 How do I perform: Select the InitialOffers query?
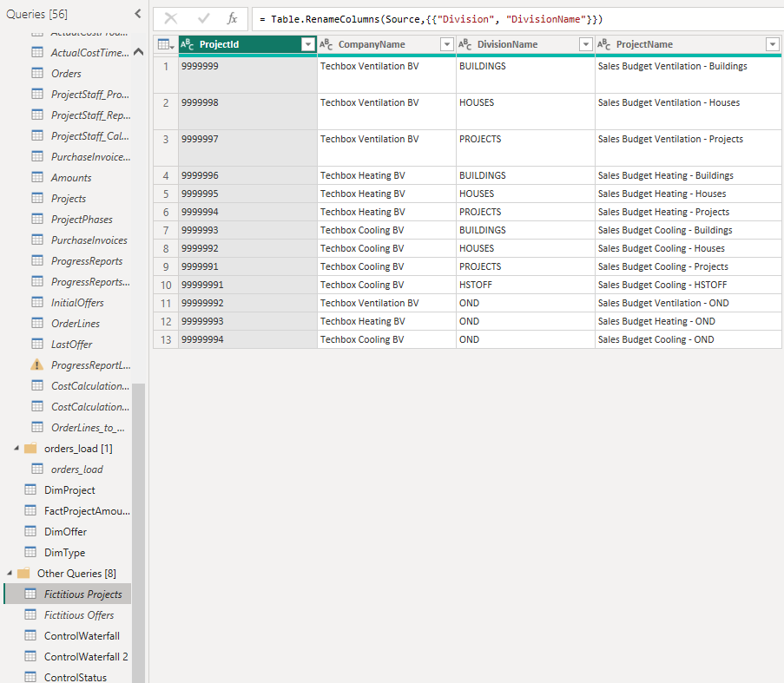(x=77, y=302)
